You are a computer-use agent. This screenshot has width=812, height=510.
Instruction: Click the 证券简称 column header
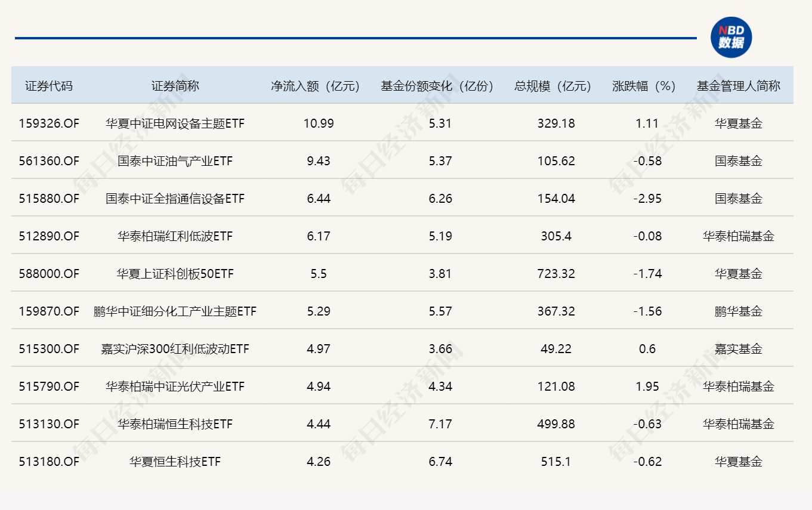pyautogui.click(x=175, y=86)
